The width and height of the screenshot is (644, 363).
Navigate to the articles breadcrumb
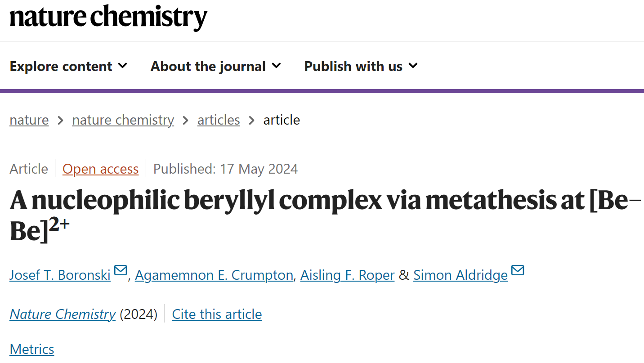point(219,120)
